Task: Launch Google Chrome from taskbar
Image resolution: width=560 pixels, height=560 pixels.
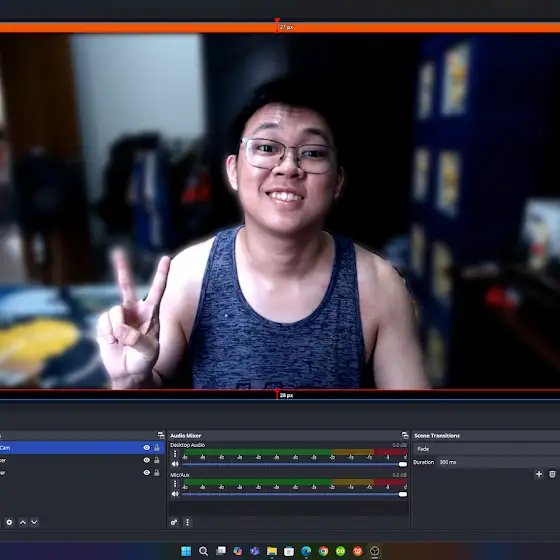Action: click(323, 551)
